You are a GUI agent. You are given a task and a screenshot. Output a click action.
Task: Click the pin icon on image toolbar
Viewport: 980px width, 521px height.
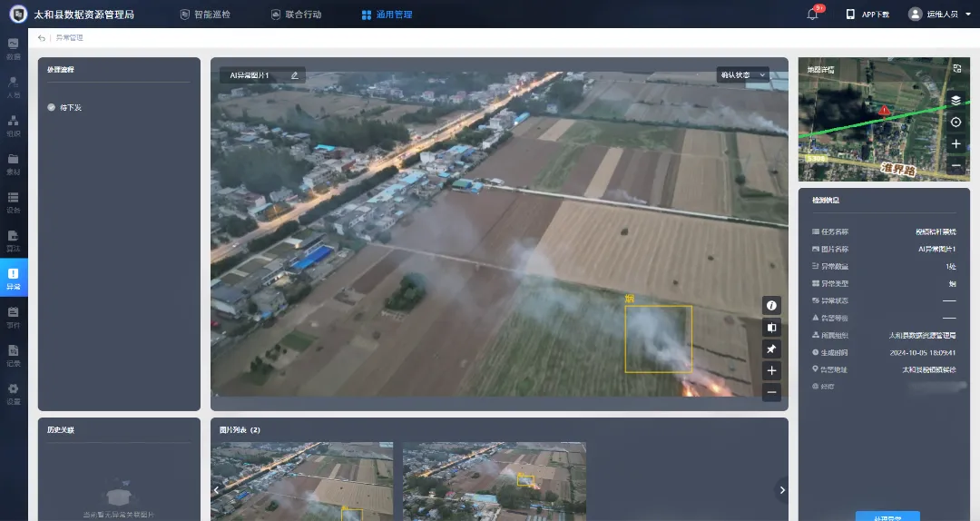coord(772,349)
